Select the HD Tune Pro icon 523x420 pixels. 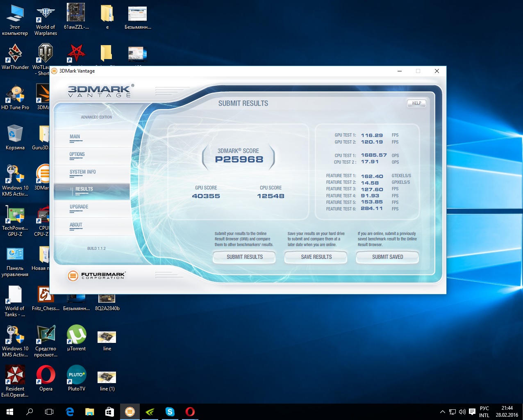point(15,96)
